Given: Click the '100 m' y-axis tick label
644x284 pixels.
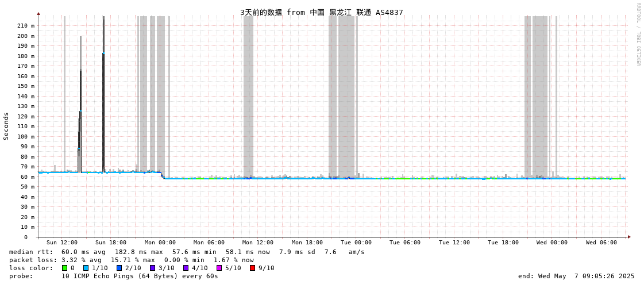Looking at the screenshot, I should (26, 136).
